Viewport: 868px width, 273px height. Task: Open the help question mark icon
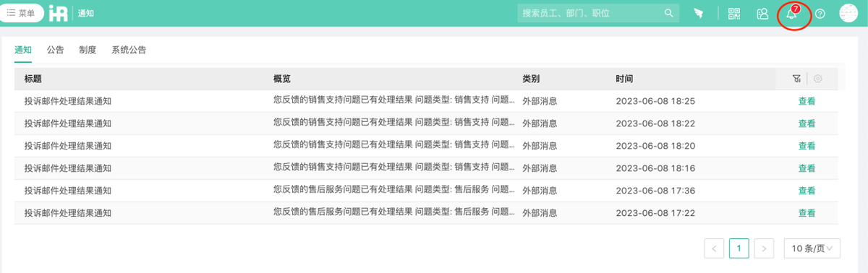click(x=820, y=14)
